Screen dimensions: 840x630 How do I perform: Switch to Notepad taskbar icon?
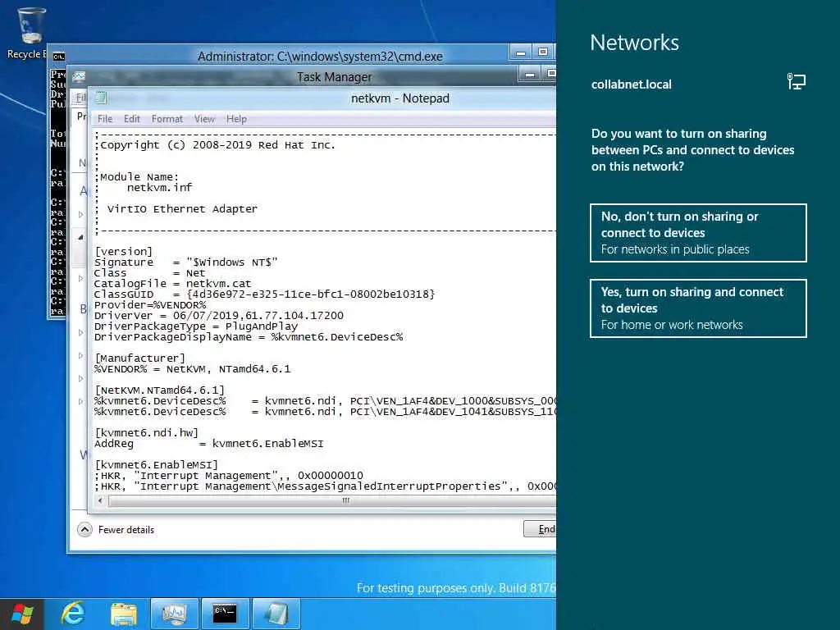tap(276, 614)
